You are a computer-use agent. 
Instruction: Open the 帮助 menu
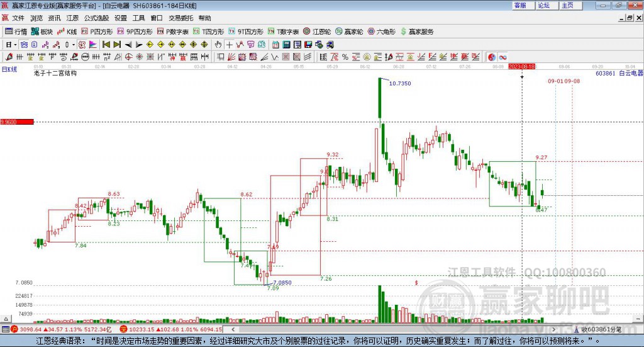204,18
